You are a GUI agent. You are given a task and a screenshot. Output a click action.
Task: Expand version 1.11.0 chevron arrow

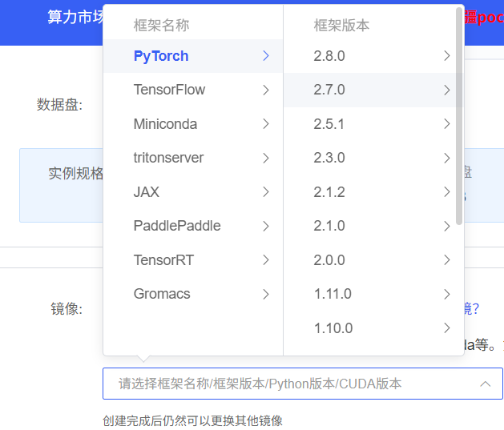tap(447, 294)
